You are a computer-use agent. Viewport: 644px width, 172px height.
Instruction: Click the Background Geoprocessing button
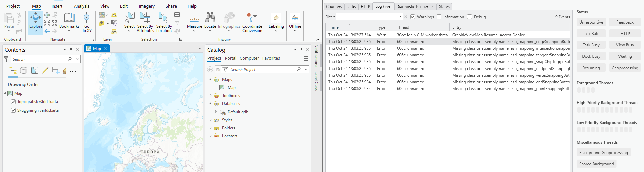(603, 153)
